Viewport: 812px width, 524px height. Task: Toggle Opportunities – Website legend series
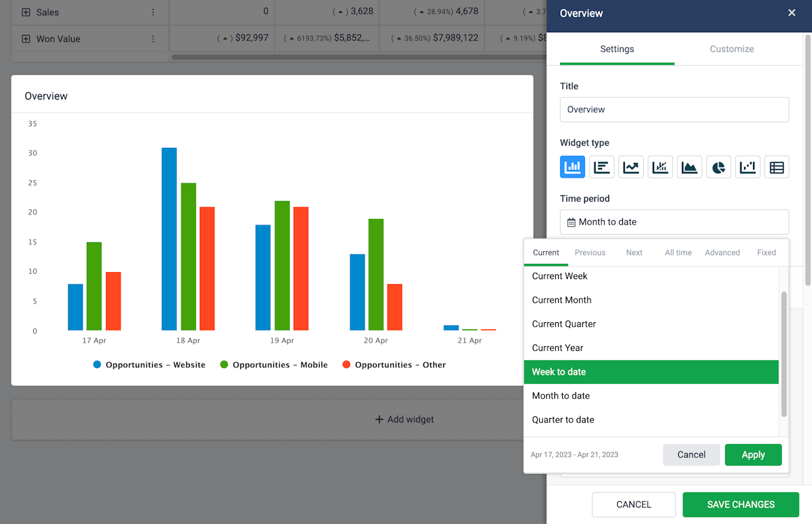tap(150, 365)
